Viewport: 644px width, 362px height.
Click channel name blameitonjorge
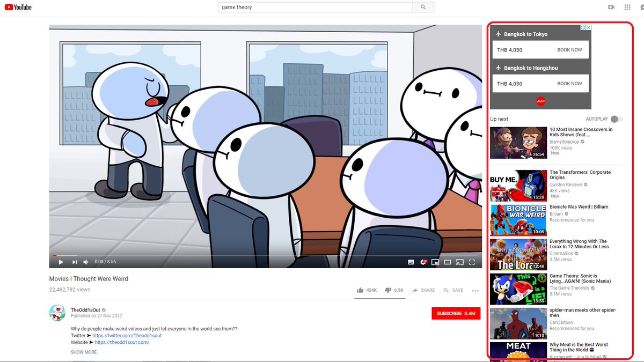[x=564, y=142]
